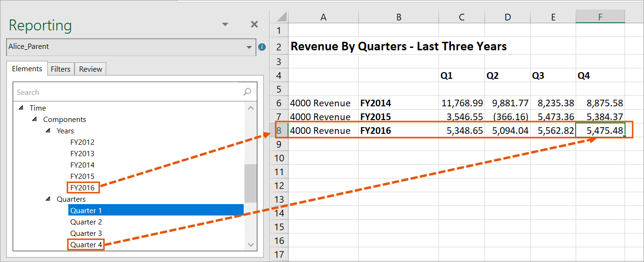Click cell with value 5,094.04
Viewport: 644px width, 262px height.
point(507,131)
